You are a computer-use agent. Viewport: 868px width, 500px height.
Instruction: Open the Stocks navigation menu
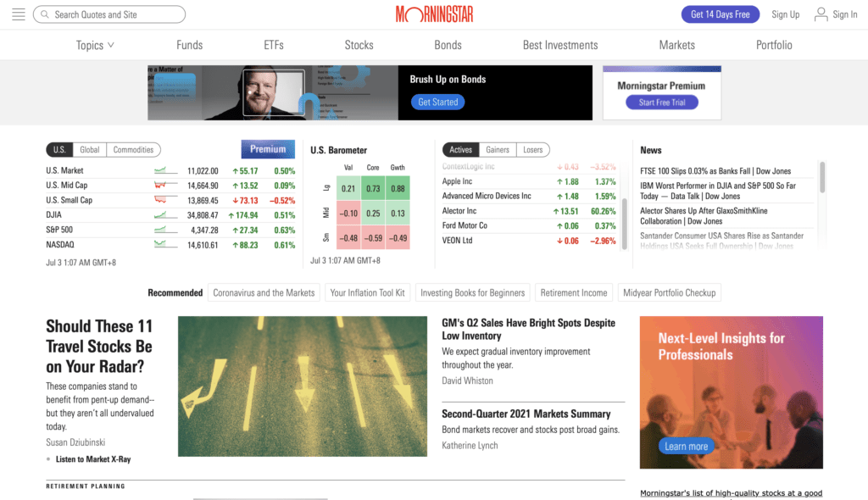(359, 45)
